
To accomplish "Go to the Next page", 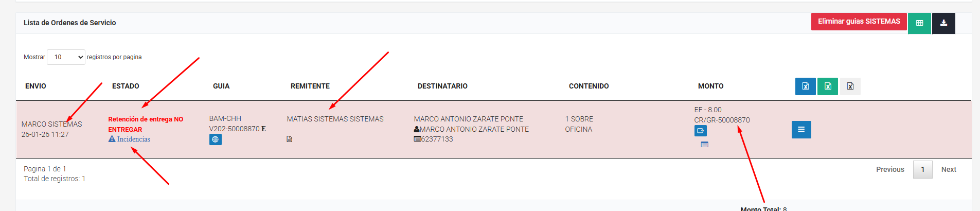I will tap(949, 169).
